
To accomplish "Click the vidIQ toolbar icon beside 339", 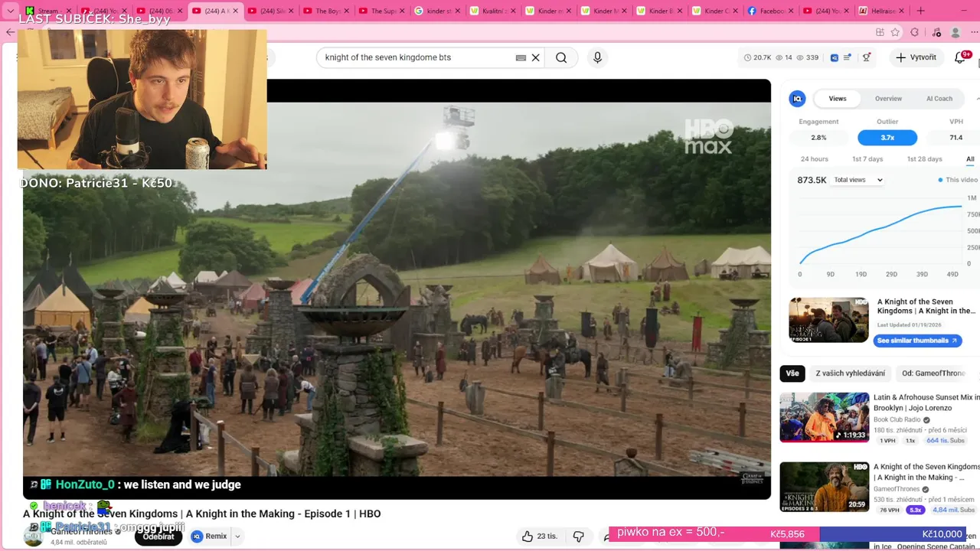I will coord(835,57).
